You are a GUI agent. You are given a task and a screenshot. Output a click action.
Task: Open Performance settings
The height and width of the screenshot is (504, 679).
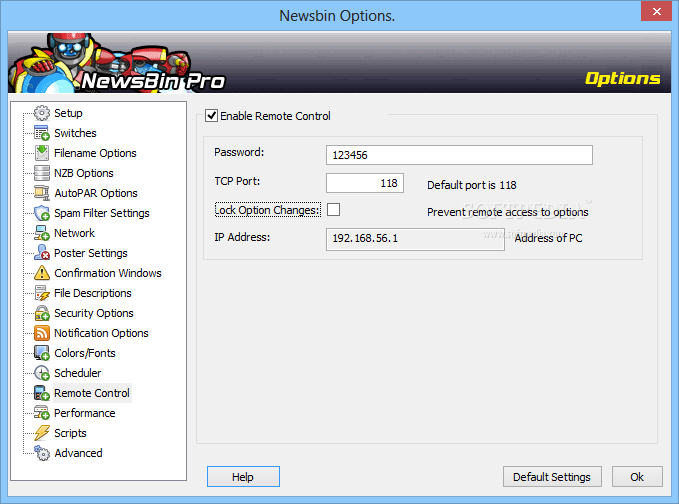pyautogui.click(x=84, y=413)
